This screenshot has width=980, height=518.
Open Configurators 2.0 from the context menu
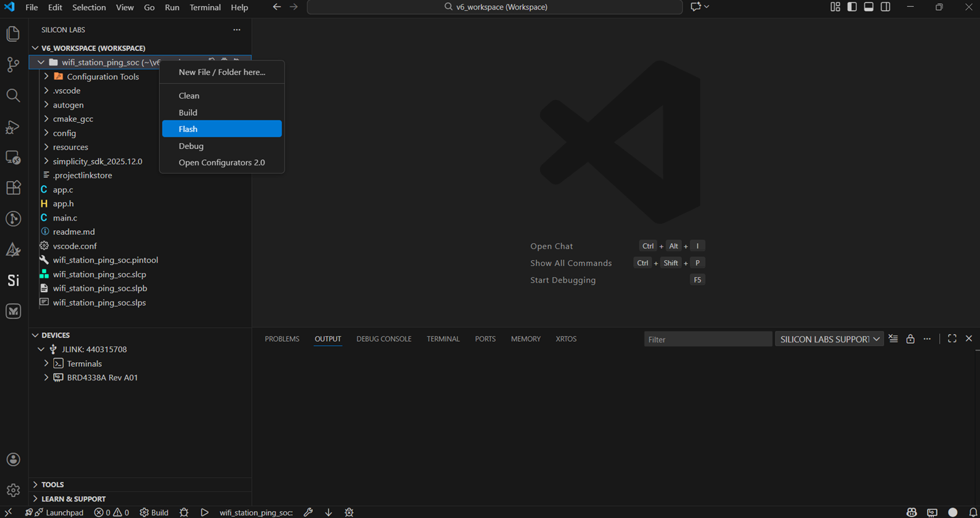pos(221,162)
